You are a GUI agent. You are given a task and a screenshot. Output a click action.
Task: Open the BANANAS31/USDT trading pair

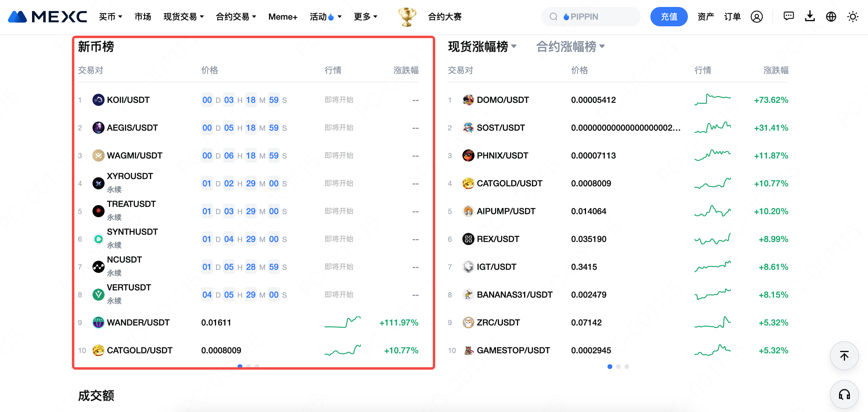pos(514,295)
